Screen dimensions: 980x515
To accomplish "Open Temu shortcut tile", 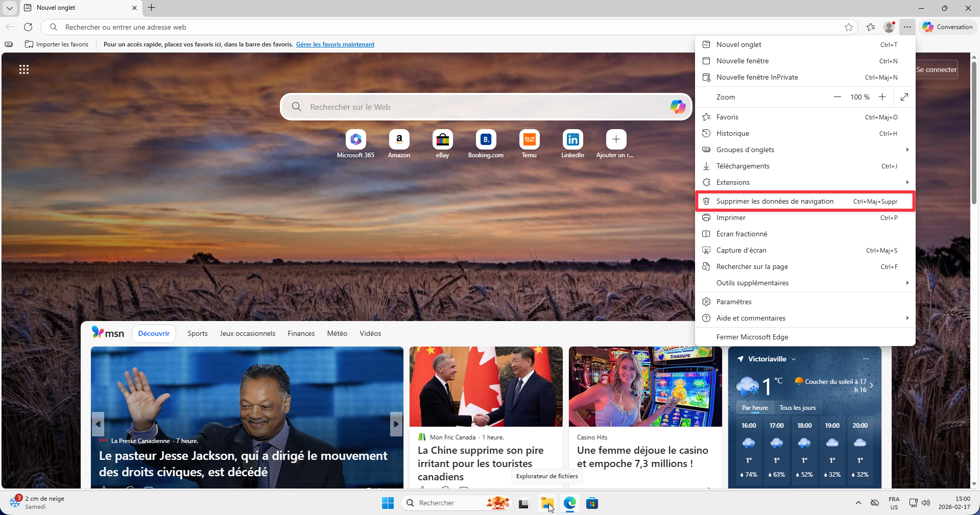I will 529,144.
